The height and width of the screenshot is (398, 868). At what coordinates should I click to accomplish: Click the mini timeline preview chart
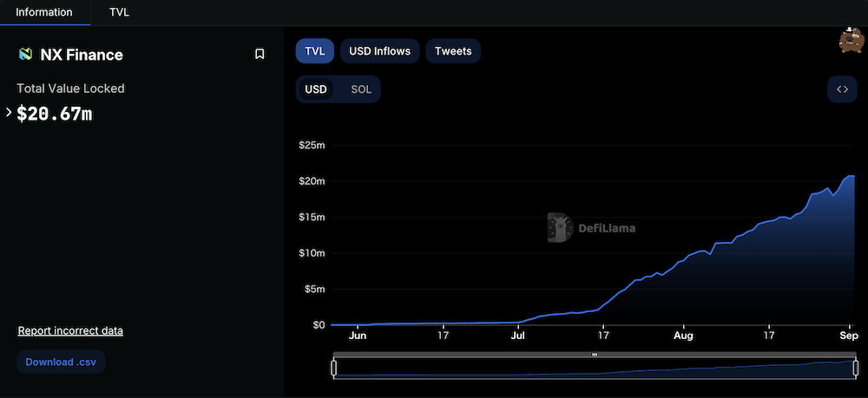click(x=595, y=369)
